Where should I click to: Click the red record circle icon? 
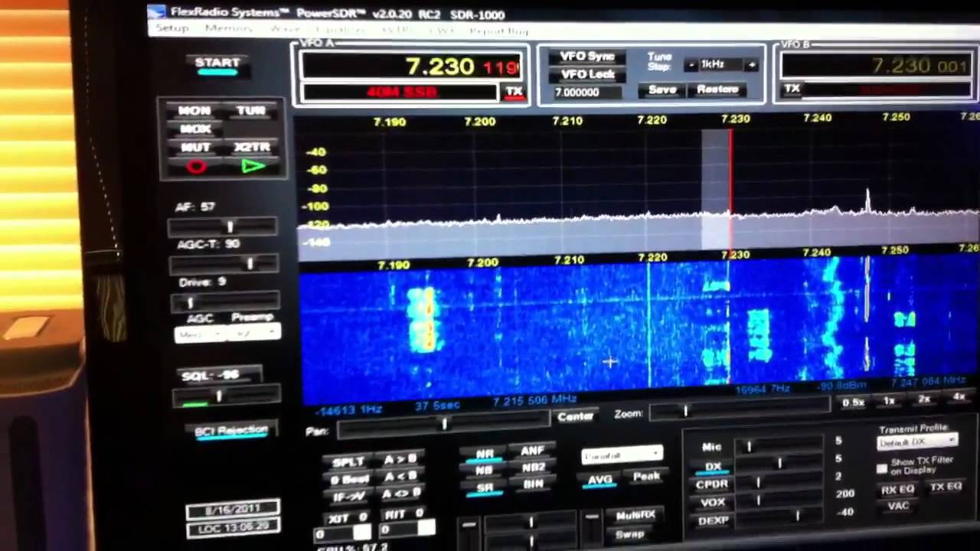coord(196,166)
